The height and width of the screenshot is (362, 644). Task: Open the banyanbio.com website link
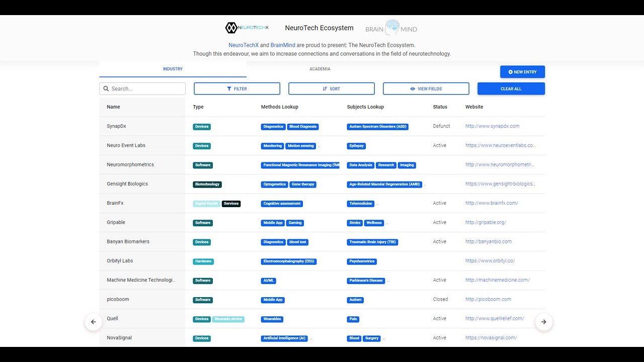click(x=489, y=241)
